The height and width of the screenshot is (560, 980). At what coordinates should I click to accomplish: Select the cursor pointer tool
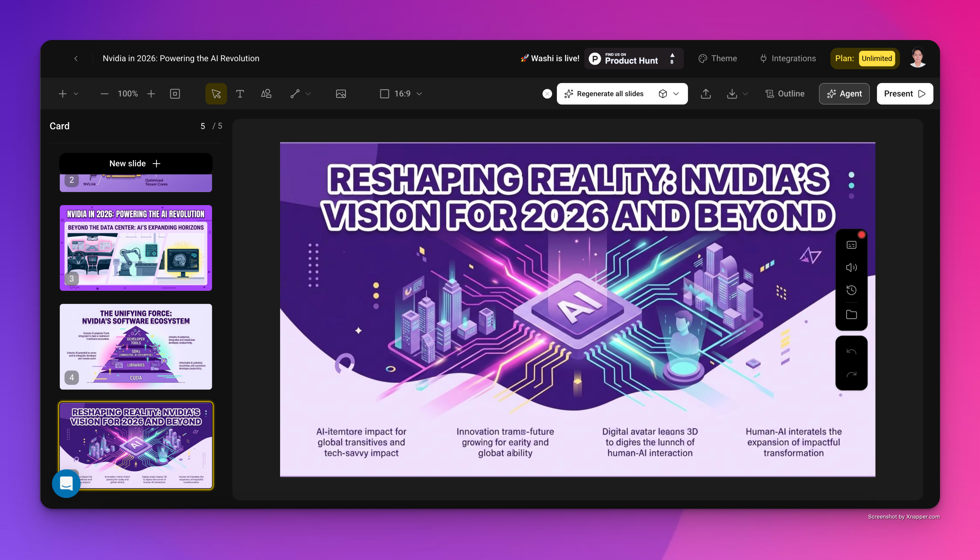pos(216,94)
